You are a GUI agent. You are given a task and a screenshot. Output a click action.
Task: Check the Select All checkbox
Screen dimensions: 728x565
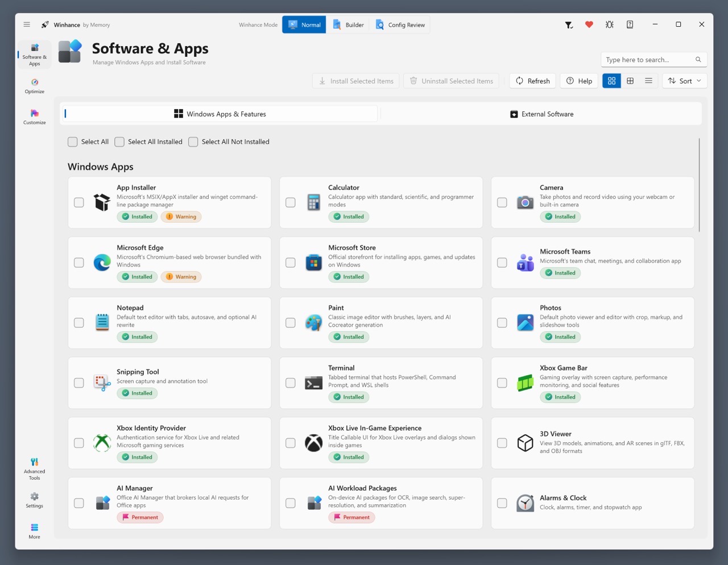coord(72,142)
